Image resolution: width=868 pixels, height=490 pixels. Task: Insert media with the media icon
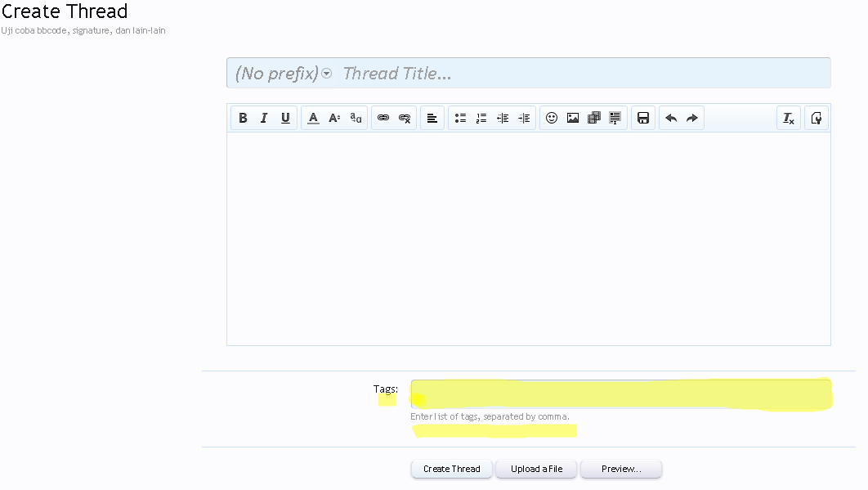coord(594,118)
